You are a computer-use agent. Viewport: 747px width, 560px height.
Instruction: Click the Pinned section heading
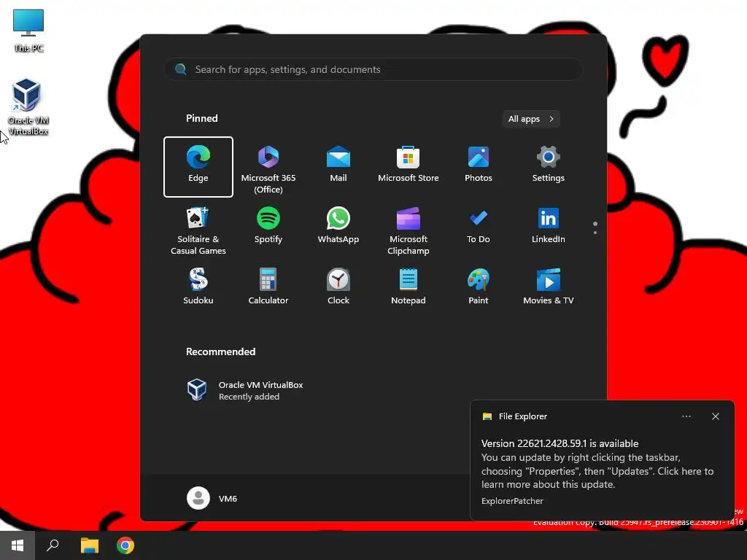pyautogui.click(x=201, y=118)
